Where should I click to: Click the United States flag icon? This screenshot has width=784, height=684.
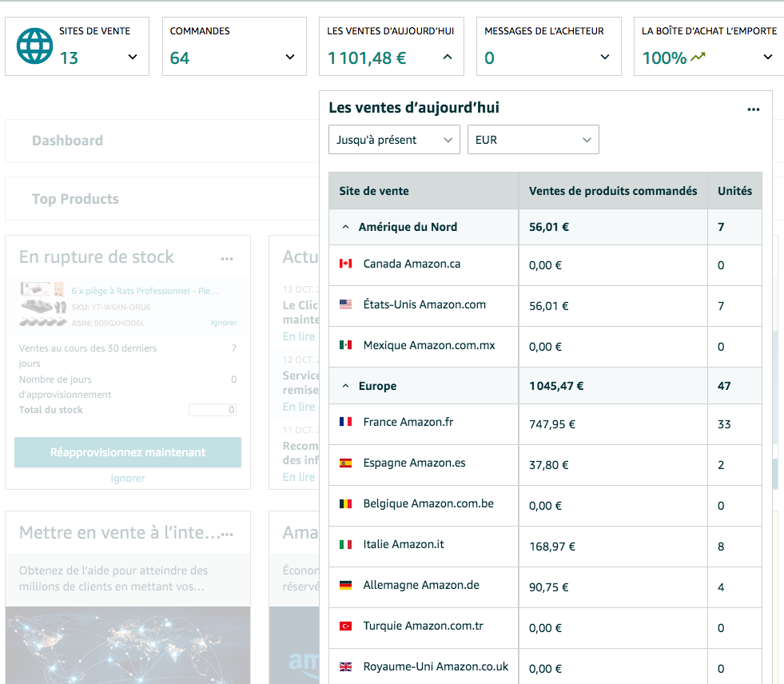coord(345,304)
